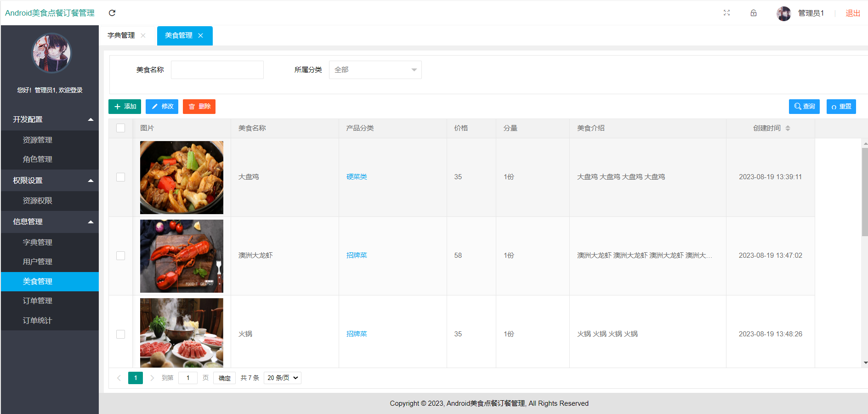Select 订单管理 in the sidebar menu

pyautogui.click(x=38, y=301)
